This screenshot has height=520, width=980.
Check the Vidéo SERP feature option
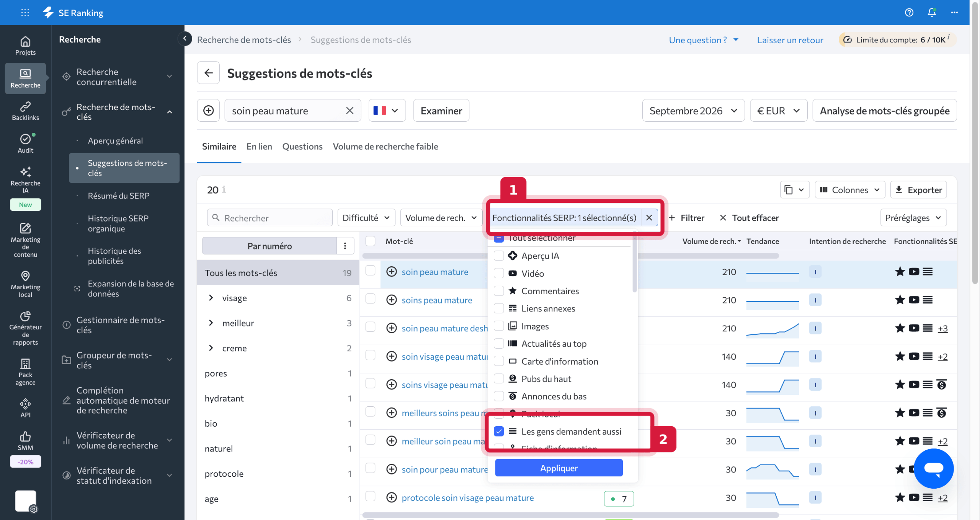click(x=498, y=273)
